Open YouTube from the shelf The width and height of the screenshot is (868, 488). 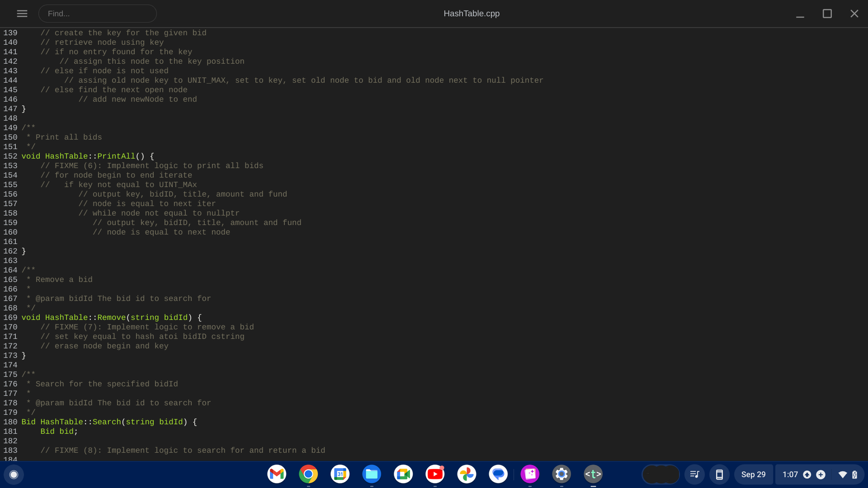coord(435,474)
